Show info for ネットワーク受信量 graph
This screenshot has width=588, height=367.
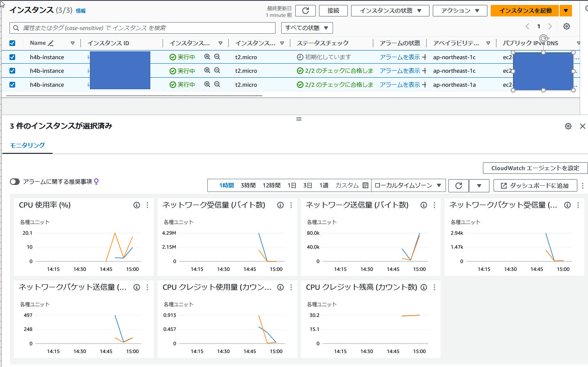(x=280, y=205)
